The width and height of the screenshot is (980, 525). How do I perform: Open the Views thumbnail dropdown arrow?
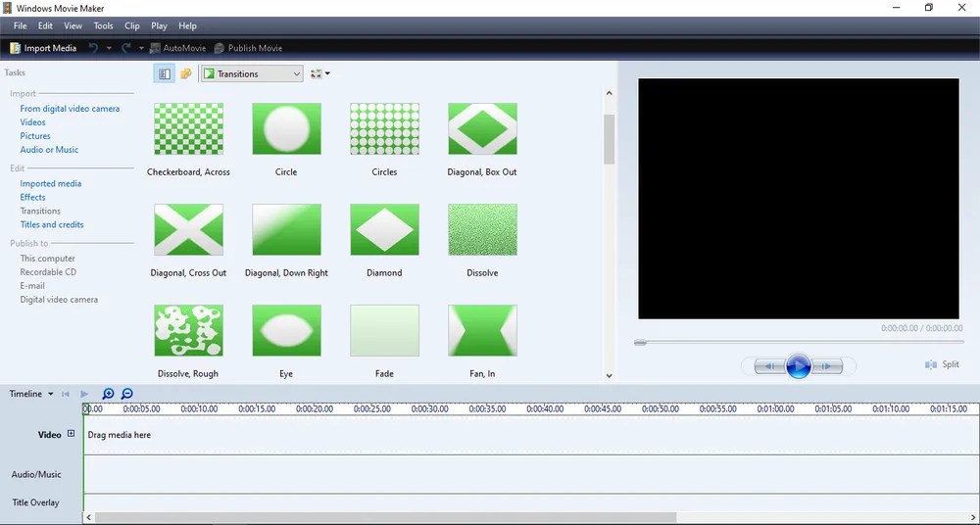pyautogui.click(x=327, y=73)
